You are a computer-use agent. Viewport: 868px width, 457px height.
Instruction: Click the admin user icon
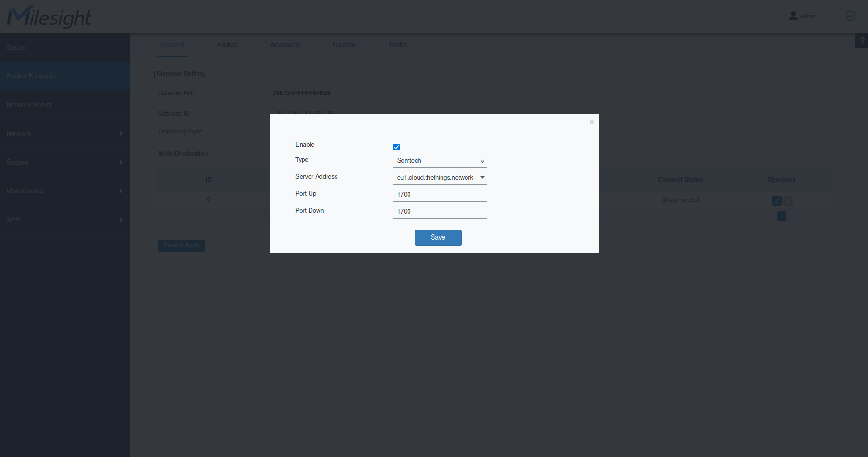coord(793,16)
